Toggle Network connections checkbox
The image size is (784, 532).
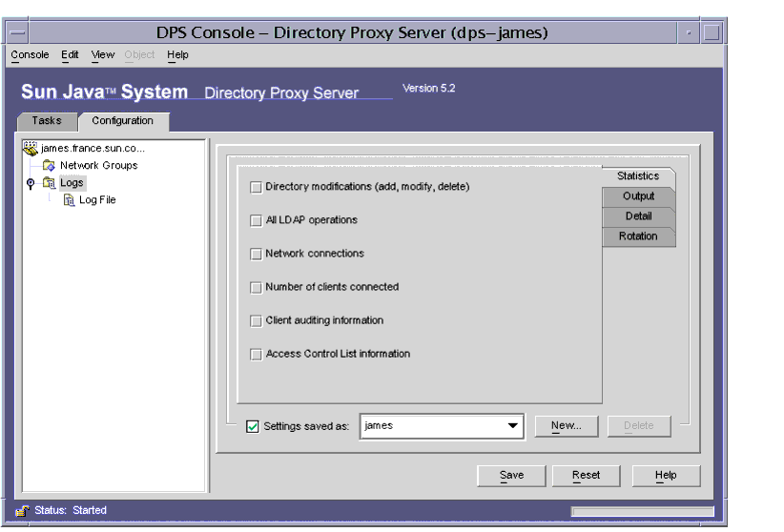point(256,254)
